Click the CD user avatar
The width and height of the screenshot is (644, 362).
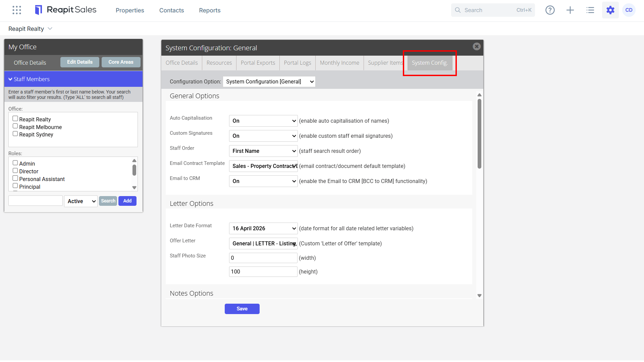[x=629, y=10]
